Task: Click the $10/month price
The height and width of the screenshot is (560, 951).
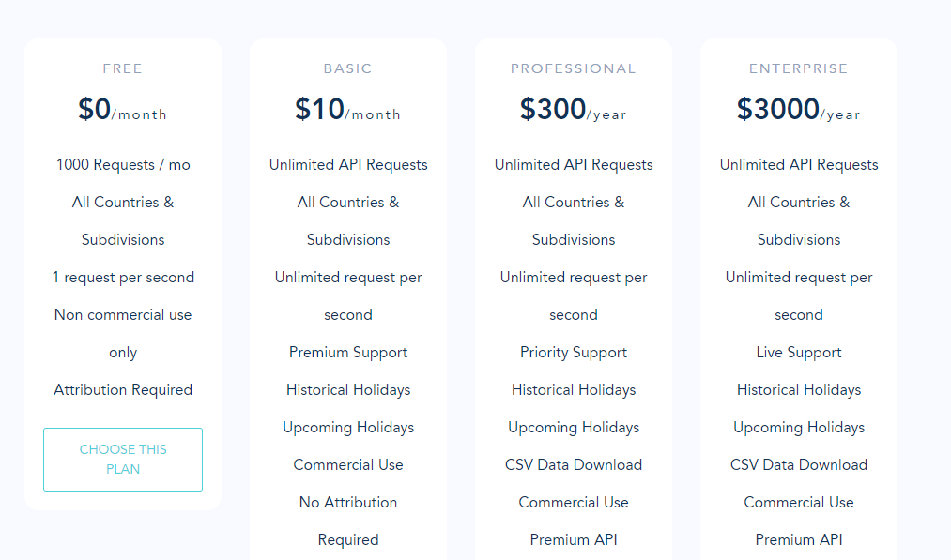Action: point(348,110)
